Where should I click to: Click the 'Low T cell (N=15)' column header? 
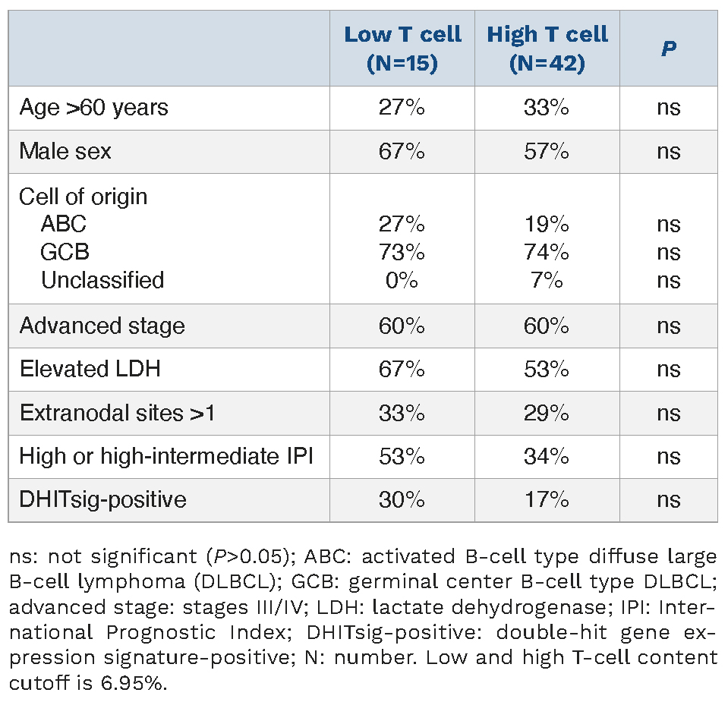pyautogui.click(x=402, y=49)
